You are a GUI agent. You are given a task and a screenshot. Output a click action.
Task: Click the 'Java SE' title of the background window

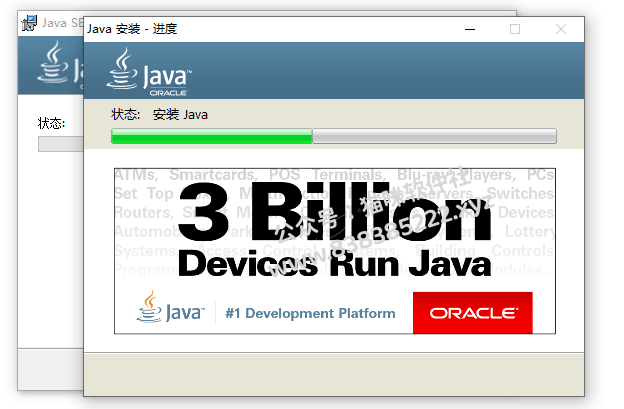point(63,23)
